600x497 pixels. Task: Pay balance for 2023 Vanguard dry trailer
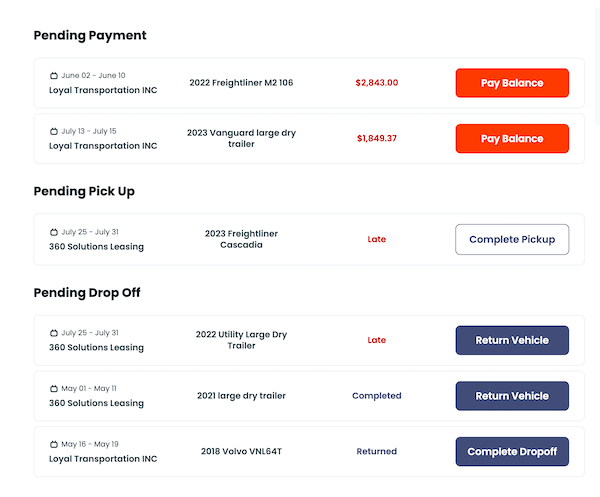tap(512, 139)
